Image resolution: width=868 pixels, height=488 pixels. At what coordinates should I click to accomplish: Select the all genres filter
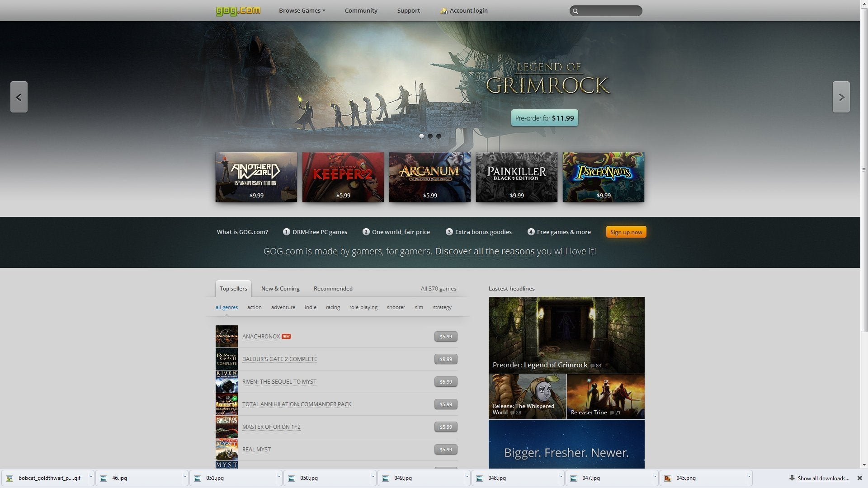[x=226, y=307]
